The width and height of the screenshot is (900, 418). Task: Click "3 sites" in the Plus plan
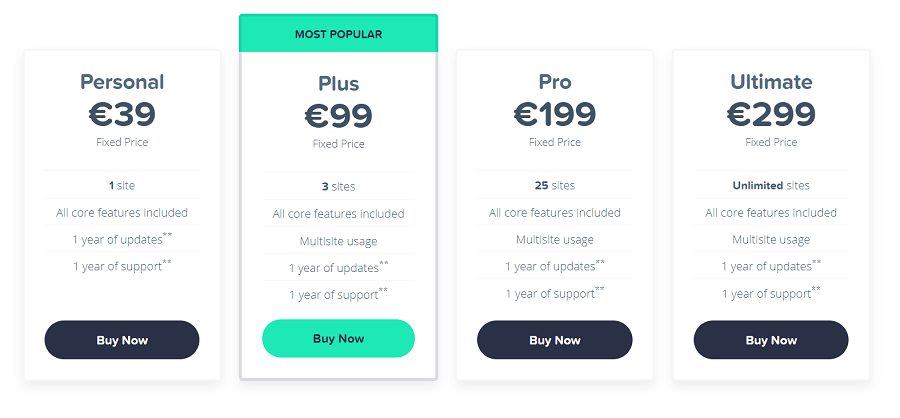pyautogui.click(x=338, y=187)
